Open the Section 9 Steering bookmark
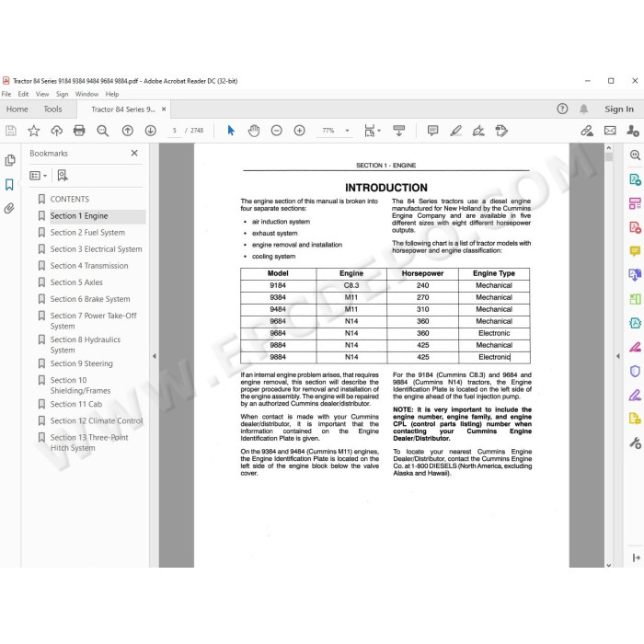 [81, 363]
